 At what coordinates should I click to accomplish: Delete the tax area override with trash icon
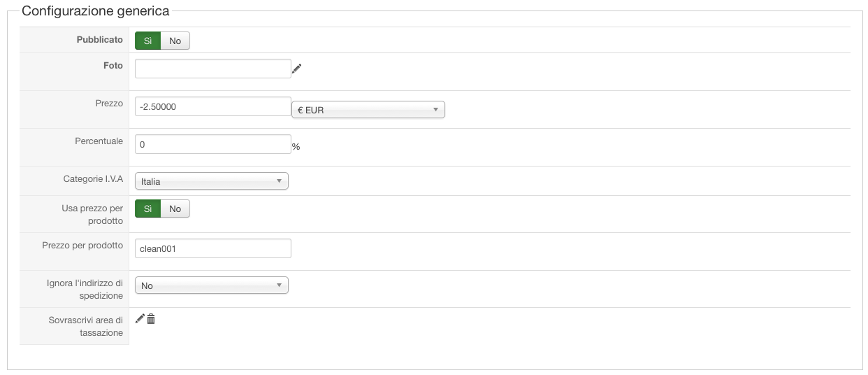(x=151, y=319)
